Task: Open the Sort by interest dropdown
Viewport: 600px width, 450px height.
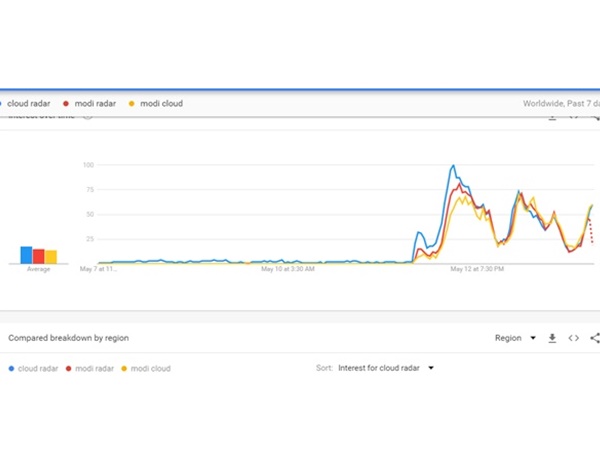Action: pyautogui.click(x=385, y=368)
